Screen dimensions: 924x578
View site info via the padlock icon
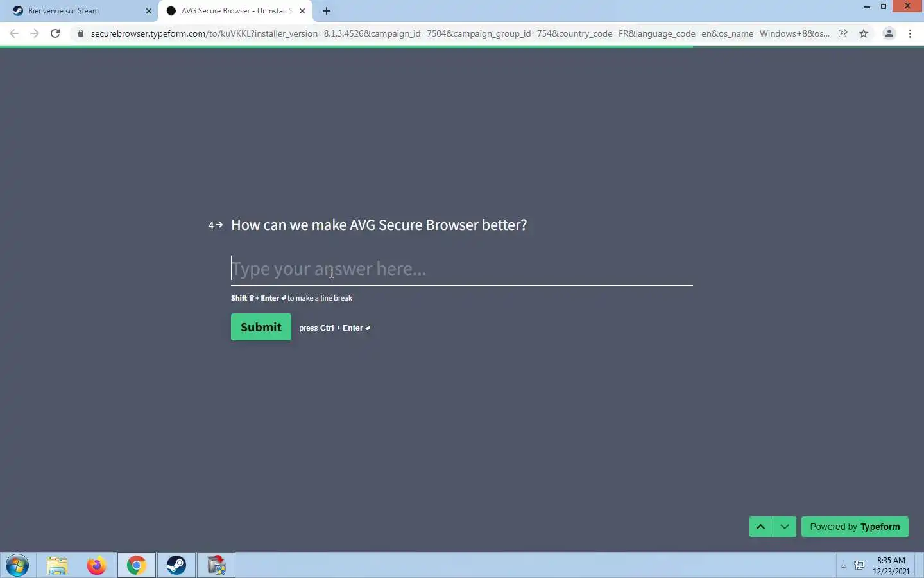click(80, 33)
